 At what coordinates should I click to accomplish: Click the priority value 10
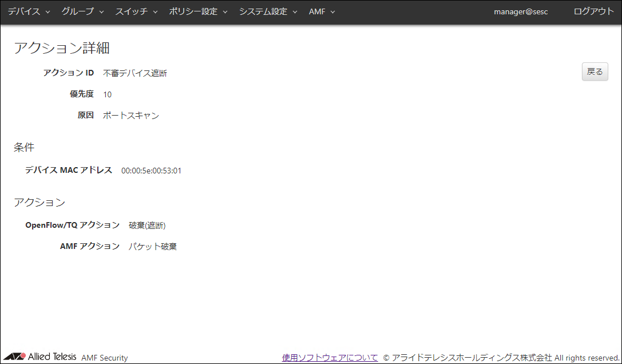pyautogui.click(x=108, y=94)
